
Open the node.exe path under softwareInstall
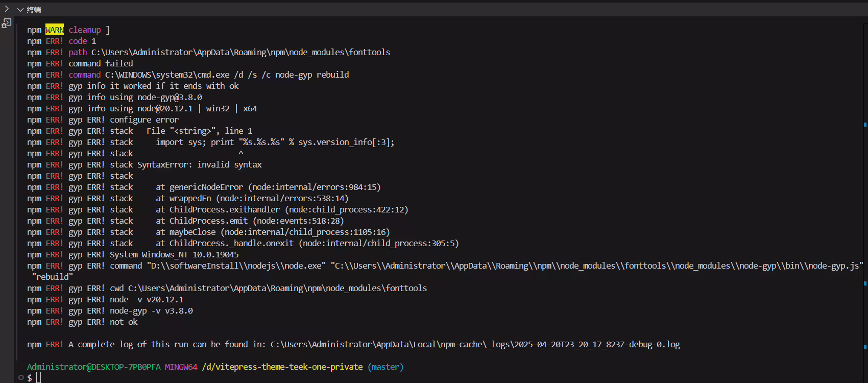click(x=236, y=266)
